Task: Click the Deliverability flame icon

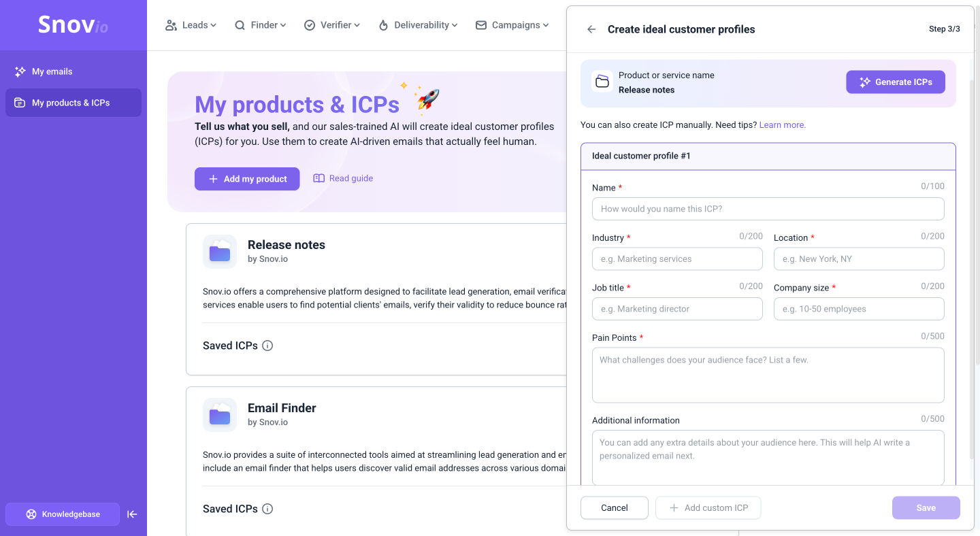Action: (383, 25)
